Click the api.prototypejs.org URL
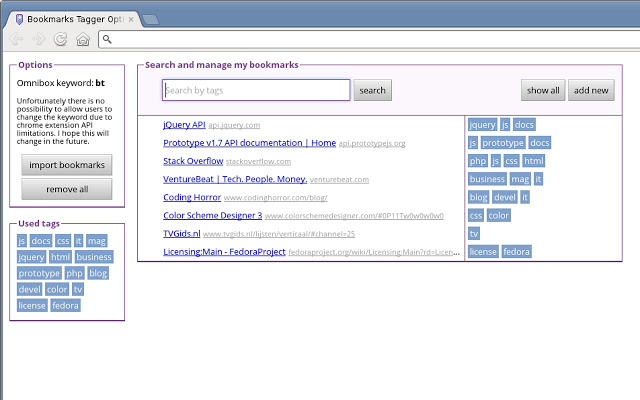Screen dimensions: 640x400 pos(372,143)
